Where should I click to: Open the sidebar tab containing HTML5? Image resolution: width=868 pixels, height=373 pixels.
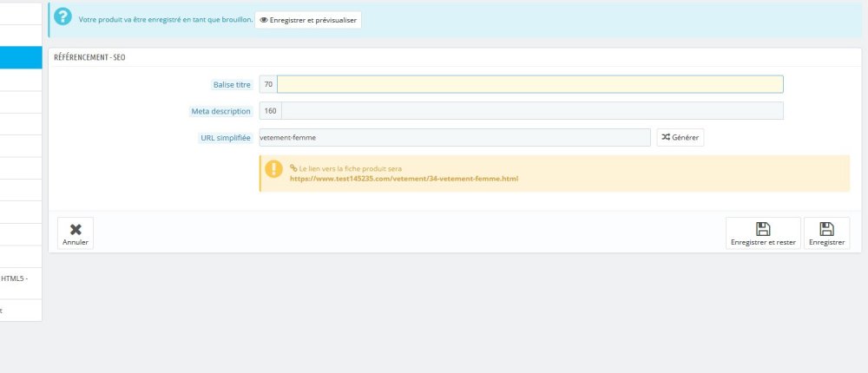[x=21, y=284]
